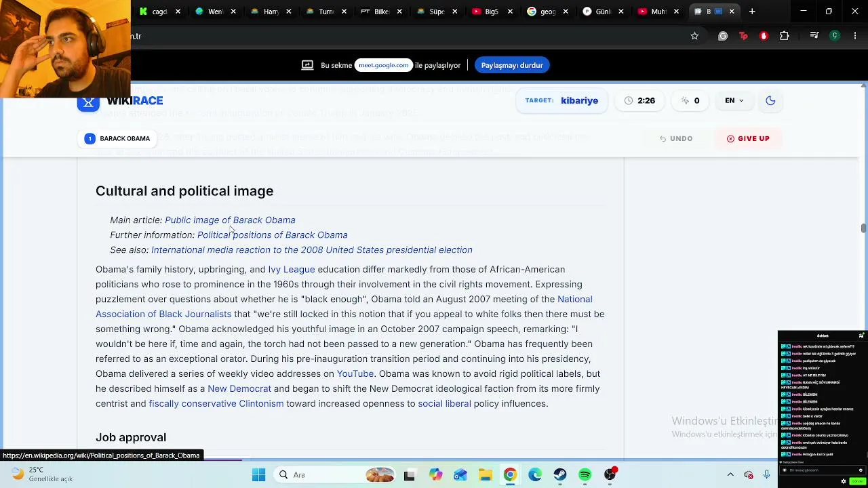Bookmark this page with the star icon
The image size is (868, 488).
click(x=694, y=36)
